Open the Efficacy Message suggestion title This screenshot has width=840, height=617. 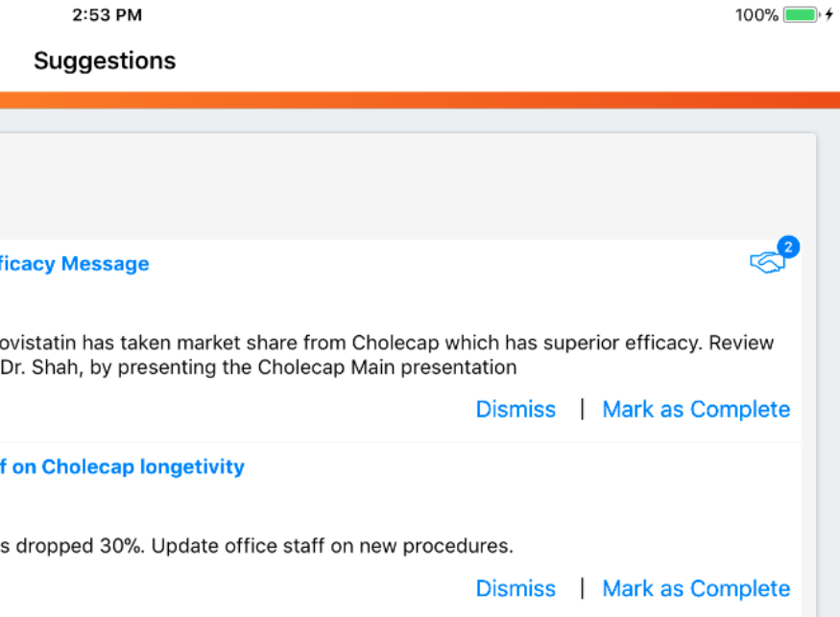coord(74,264)
